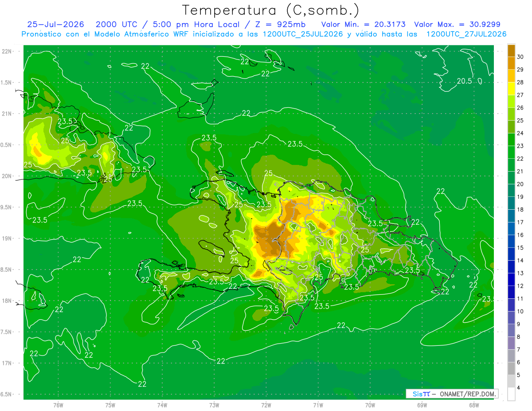Click the "20.5" contour label
The height and width of the screenshot is (411, 532).
tap(464, 81)
